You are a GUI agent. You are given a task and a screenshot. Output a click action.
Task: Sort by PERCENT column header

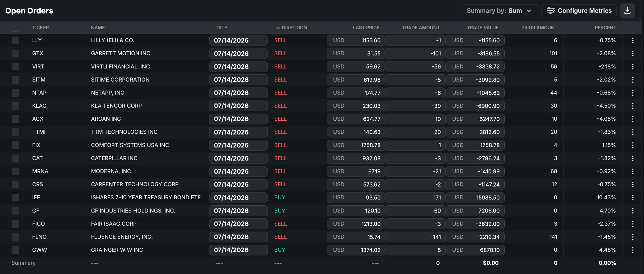(x=605, y=28)
